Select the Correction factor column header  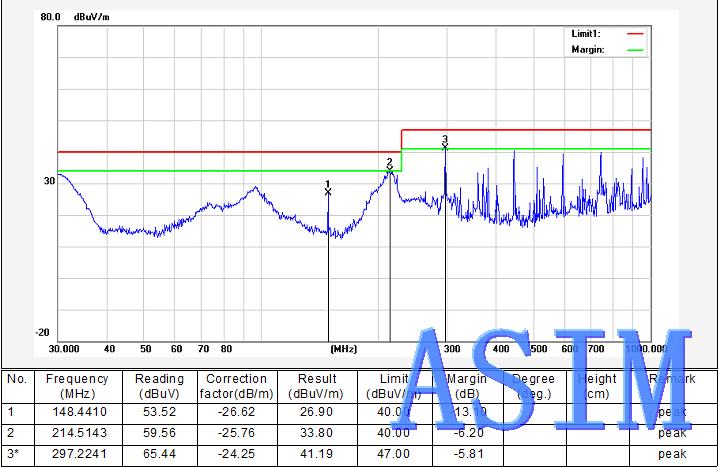click(x=236, y=386)
